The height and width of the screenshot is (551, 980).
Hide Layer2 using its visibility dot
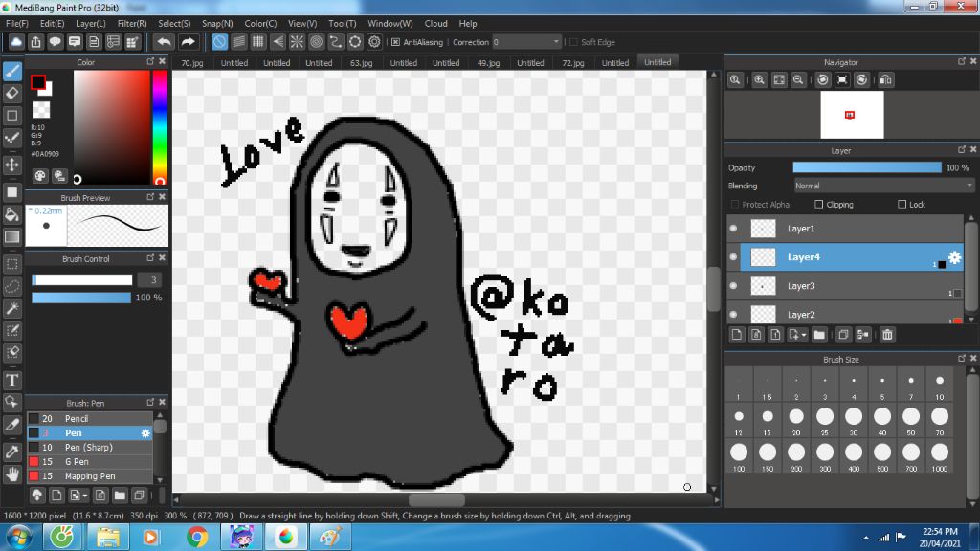click(x=734, y=314)
